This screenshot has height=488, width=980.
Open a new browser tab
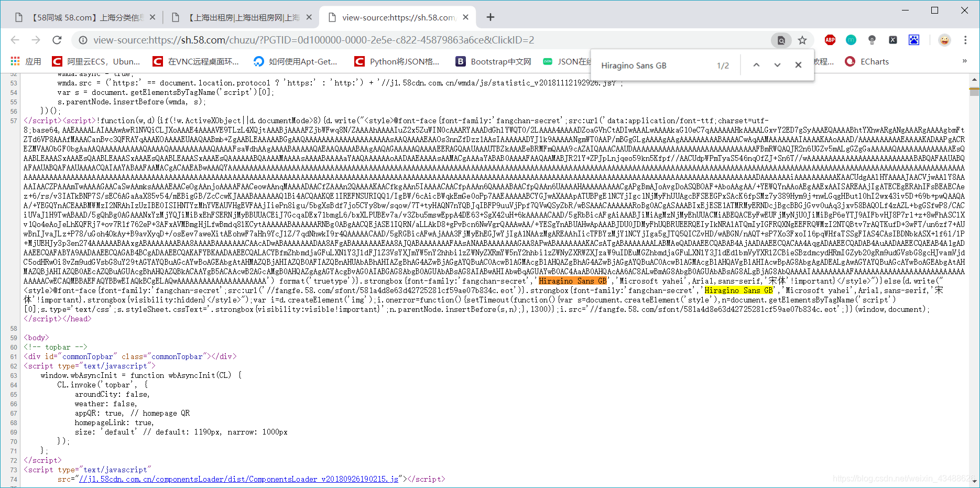(491, 17)
